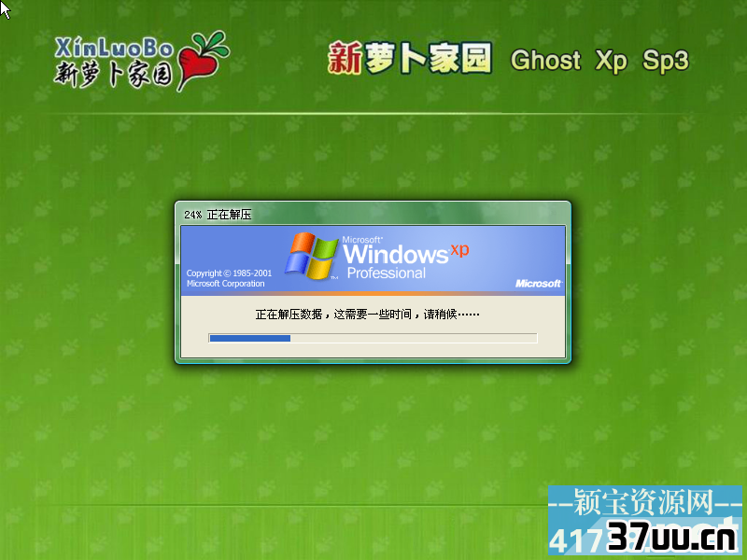
Task: Click the "Professional" edition label
Action: coord(387,273)
